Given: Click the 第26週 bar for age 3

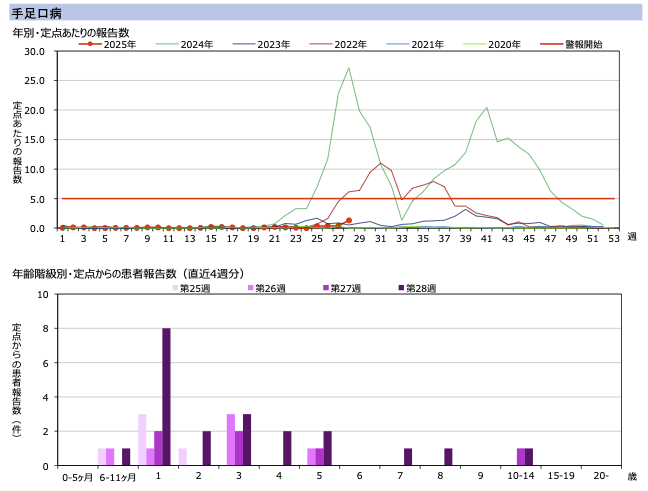Looking at the screenshot, I should click(231, 440).
